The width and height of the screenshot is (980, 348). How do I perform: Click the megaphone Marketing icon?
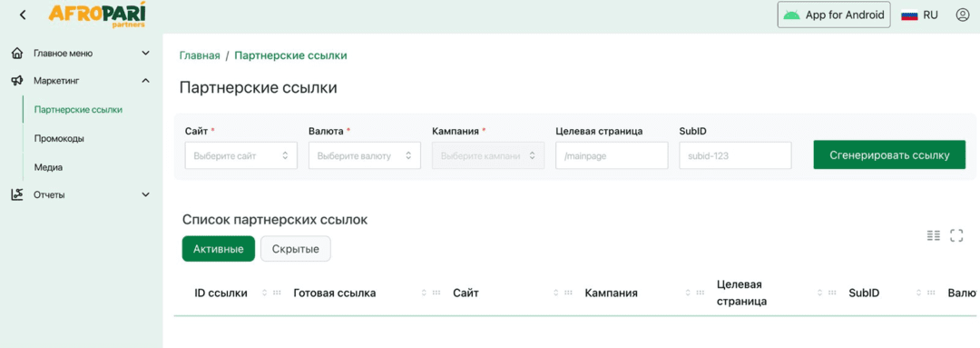coord(17,80)
